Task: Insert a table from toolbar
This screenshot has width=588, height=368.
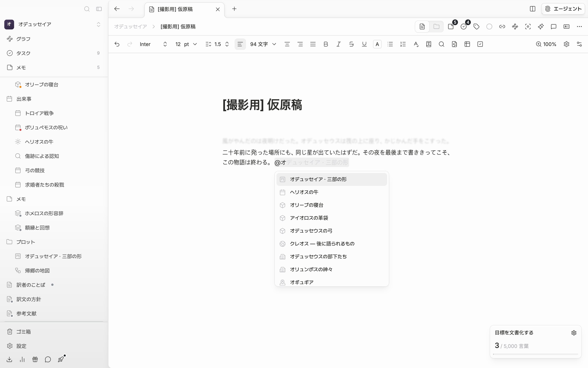Action: (467, 44)
